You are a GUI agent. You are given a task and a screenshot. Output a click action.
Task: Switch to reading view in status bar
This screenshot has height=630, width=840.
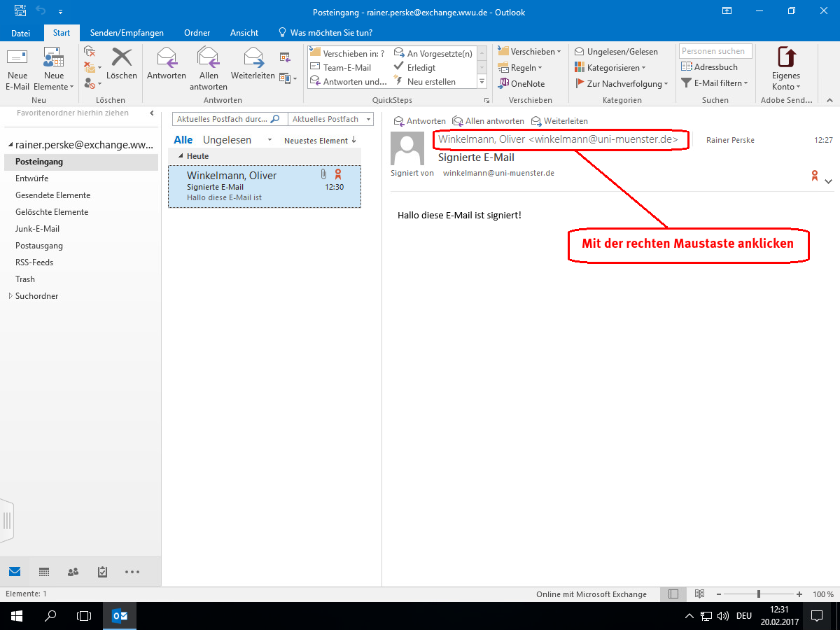699,594
